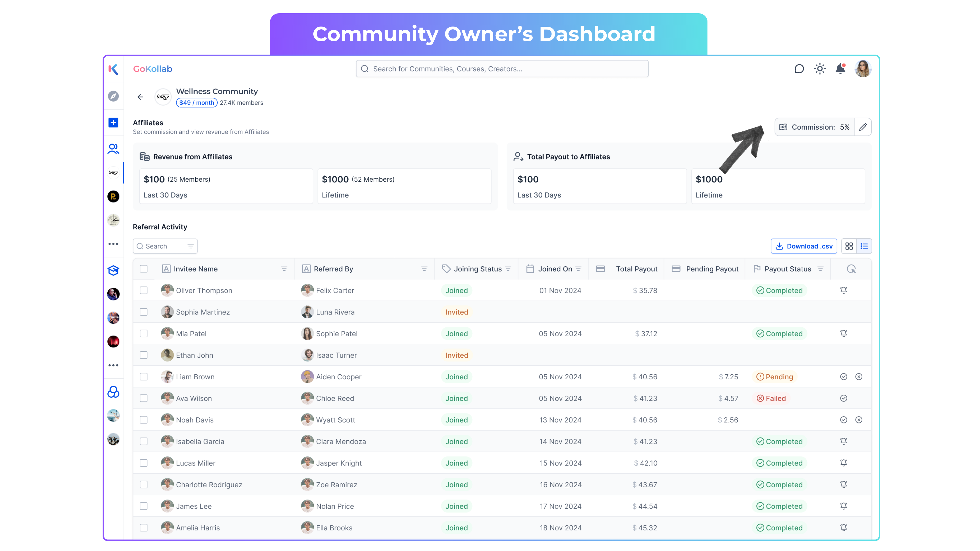Send reminder bell for Oliver Thompson
The width and height of the screenshot is (980, 551).
click(843, 290)
